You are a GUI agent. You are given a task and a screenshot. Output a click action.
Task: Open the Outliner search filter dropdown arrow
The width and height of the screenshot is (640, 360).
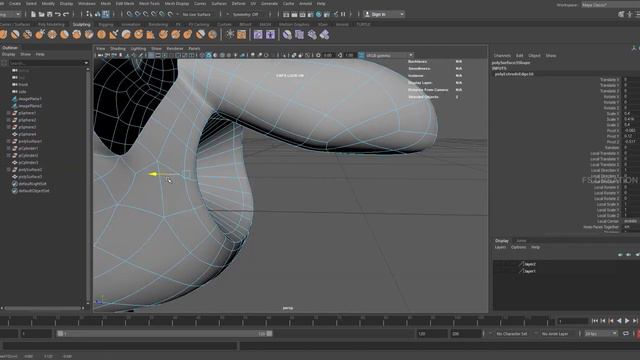coord(86,63)
